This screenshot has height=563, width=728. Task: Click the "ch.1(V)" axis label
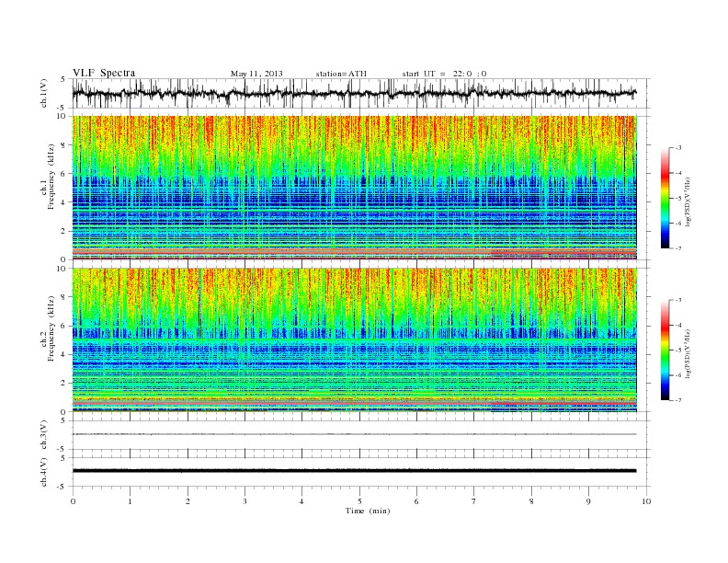(x=43, y=93)
